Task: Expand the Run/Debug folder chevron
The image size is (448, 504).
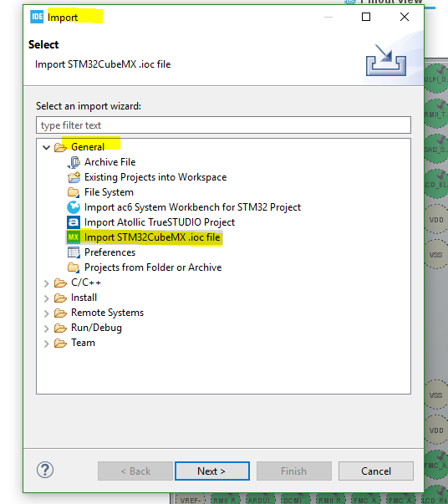Action: (x=47, y=328)
